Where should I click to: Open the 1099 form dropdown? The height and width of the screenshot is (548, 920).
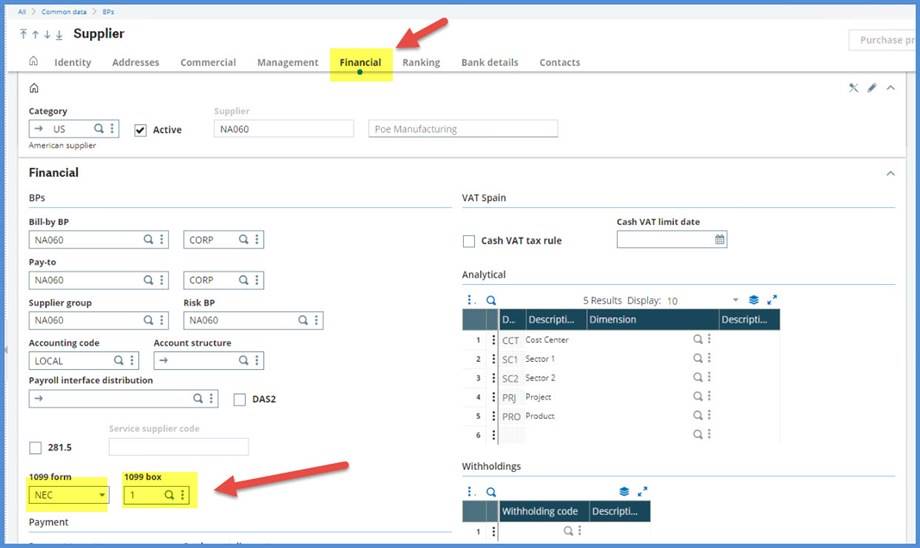click(102, 495)
